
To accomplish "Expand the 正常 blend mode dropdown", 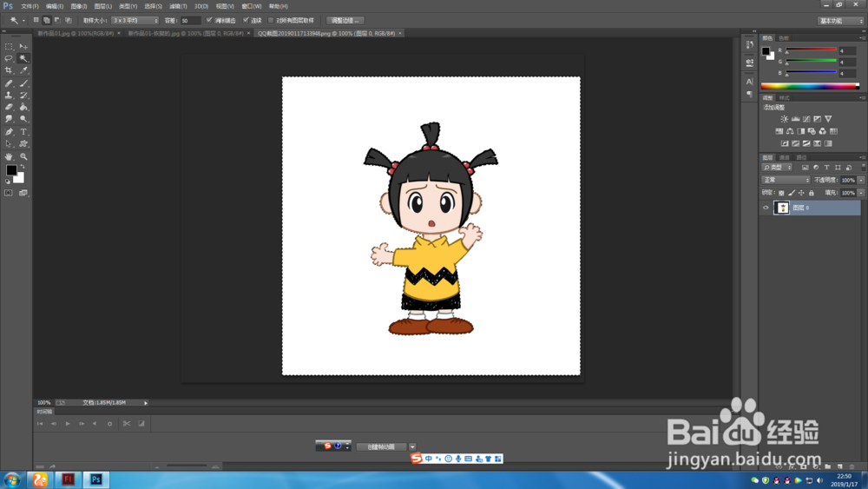I will click(x=786, y=180).
